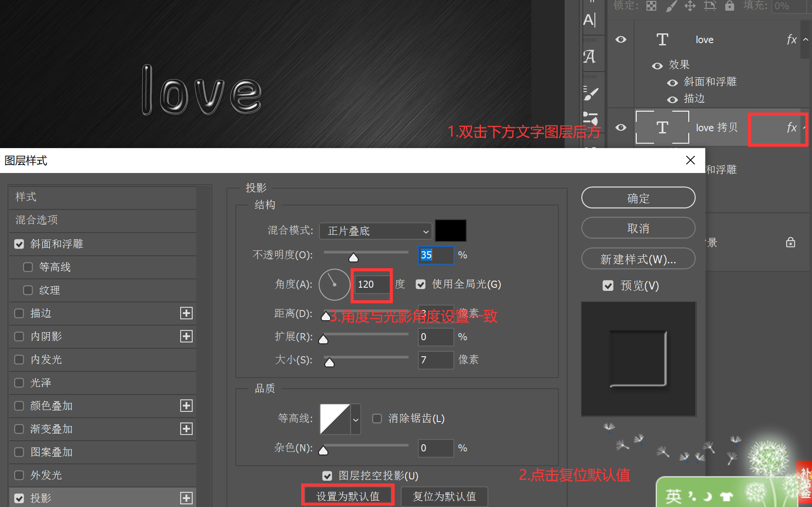Collapse love layer effects chevron
Screen dimensions: 812x507
coord(806,40)
